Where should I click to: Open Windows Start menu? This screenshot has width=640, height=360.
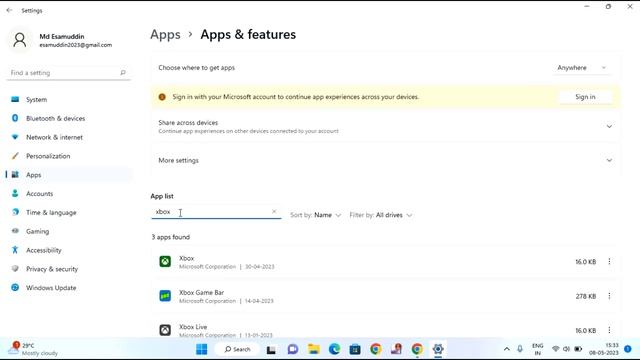click(202, 349)
